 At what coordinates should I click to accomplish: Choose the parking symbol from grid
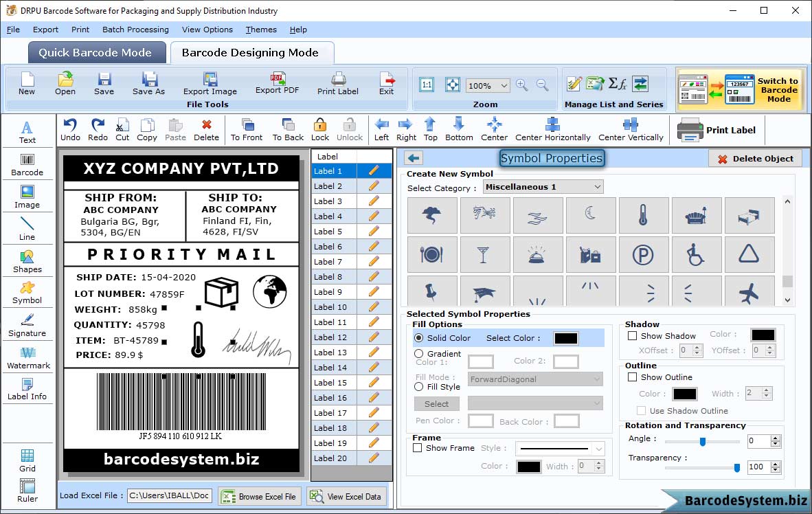(642, 254)
